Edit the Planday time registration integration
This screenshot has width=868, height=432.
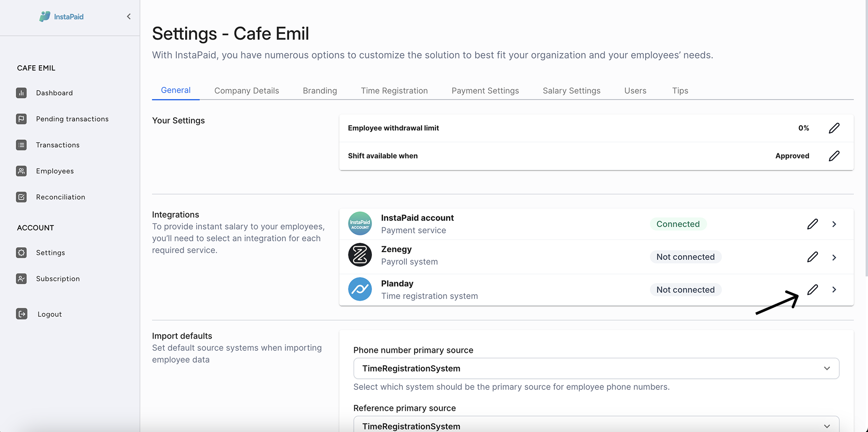(812, 290)
